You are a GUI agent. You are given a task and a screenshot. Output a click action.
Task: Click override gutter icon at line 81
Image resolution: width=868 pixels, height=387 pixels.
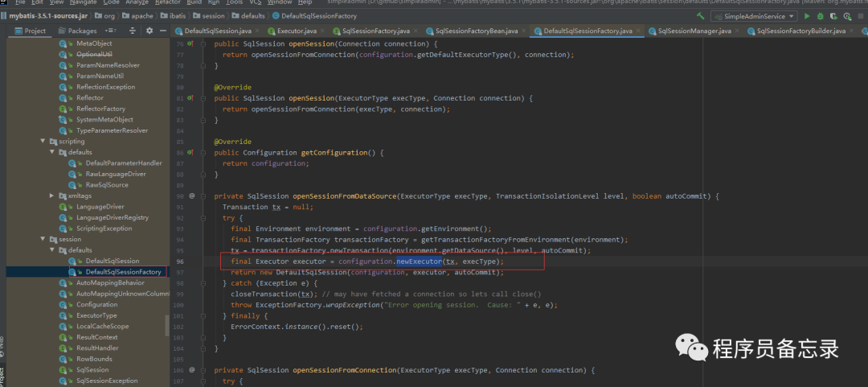tap(190, 98)
